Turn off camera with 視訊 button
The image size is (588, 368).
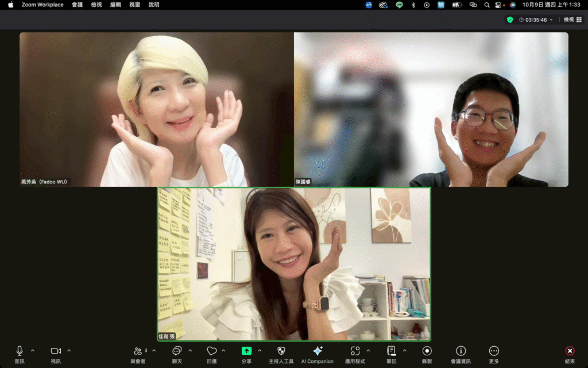(56, 351)
